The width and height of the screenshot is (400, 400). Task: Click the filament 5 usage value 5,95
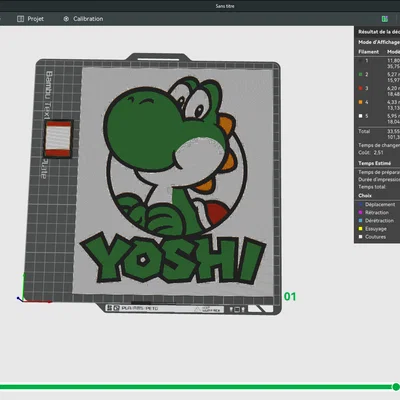click(393, 116)
